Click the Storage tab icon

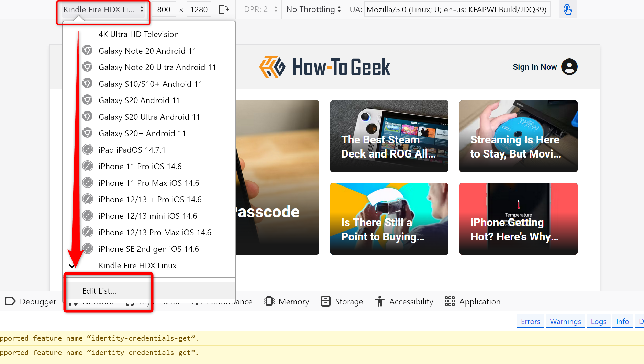coord(325,301)
